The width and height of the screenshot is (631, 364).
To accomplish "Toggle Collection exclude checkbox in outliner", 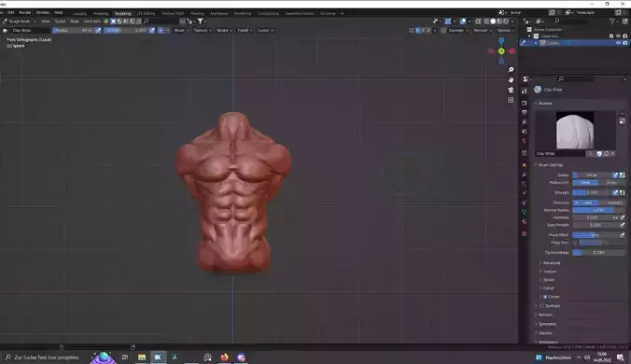I will tap(611, 36).
